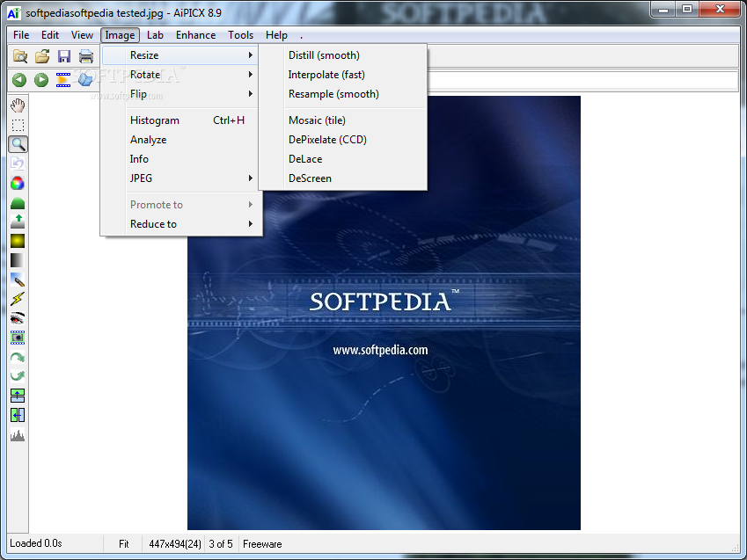
Task: Expand the Rotate submenu
Action: pyautogui.click(x=181, y=75)
